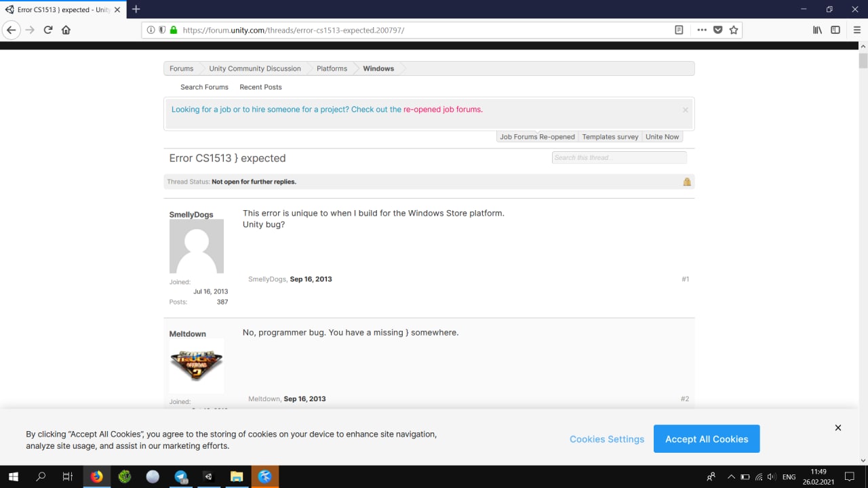The width and height of the screenshot is (868, 488).
Task: Open page actions three-dots menu
Action: pos(702,30)
